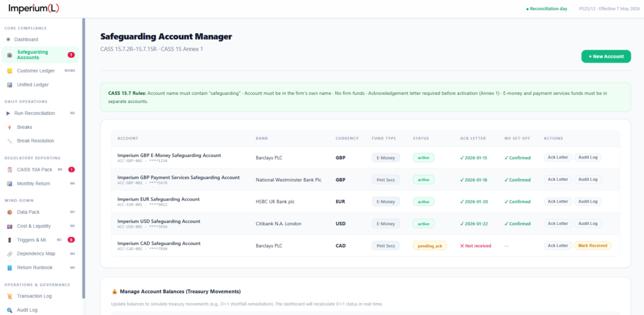Click the pending_ack status badge
This screenshot has height=315, width=644.
[x=430, y=246]
